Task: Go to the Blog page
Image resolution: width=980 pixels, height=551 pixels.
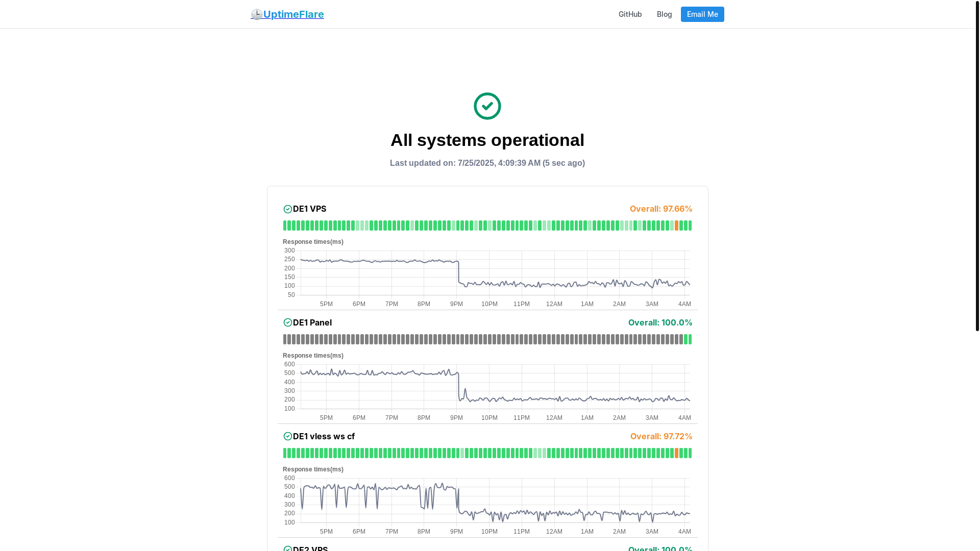Action: pyautogui.click(x=664, y=14)
